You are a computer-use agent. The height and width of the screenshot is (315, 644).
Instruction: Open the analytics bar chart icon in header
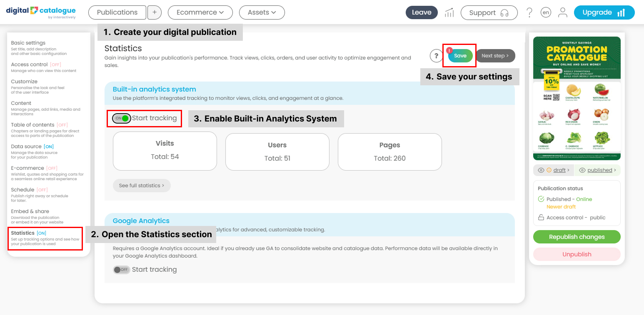(x=449, y=12)
